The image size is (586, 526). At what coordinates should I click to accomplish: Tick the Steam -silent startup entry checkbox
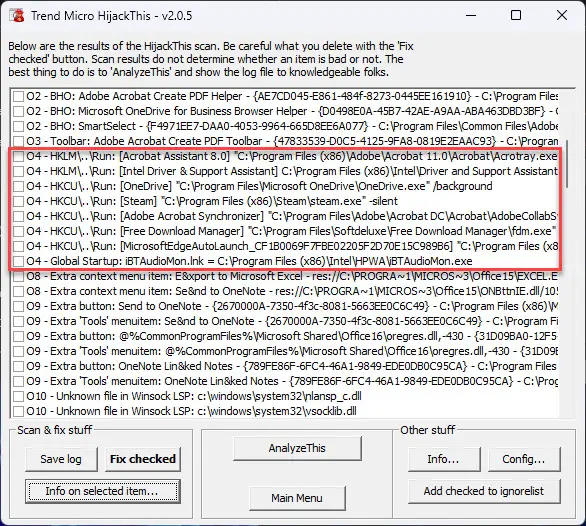[x=18, y=201]
